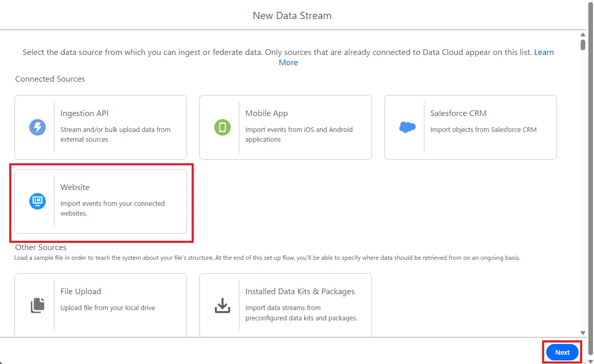Click the dialog scrollbar thumb

coord(583,44)
